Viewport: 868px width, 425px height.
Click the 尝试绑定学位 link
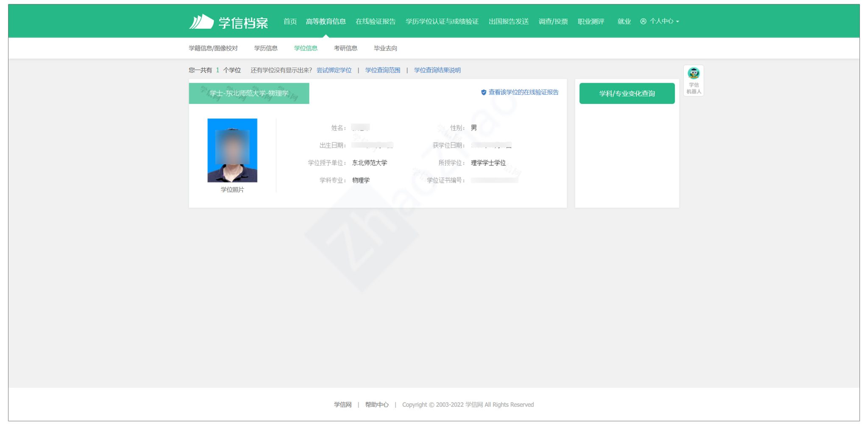tap(334, 70)
